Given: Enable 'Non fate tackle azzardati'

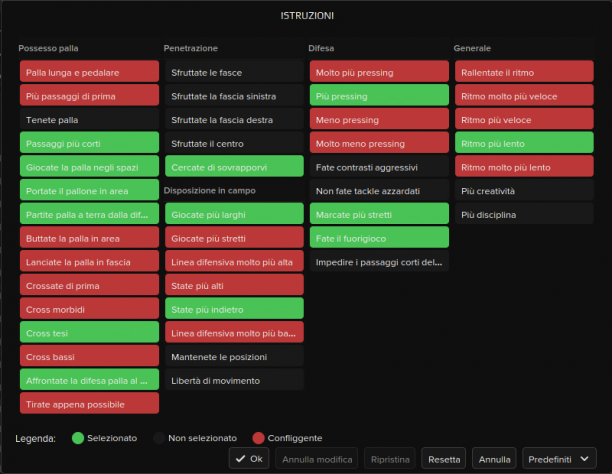Looking at the screenshot, I should pyautogui.click(x=379, y=190).
